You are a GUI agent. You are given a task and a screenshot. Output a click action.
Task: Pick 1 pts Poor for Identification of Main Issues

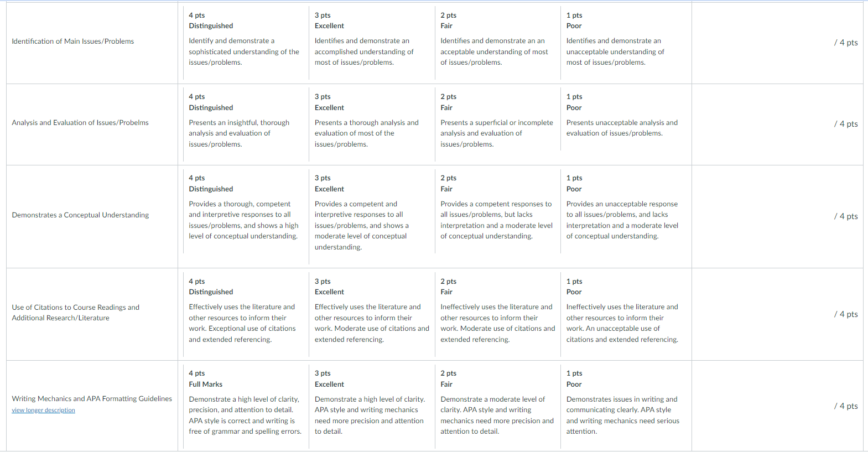(626, 43)
